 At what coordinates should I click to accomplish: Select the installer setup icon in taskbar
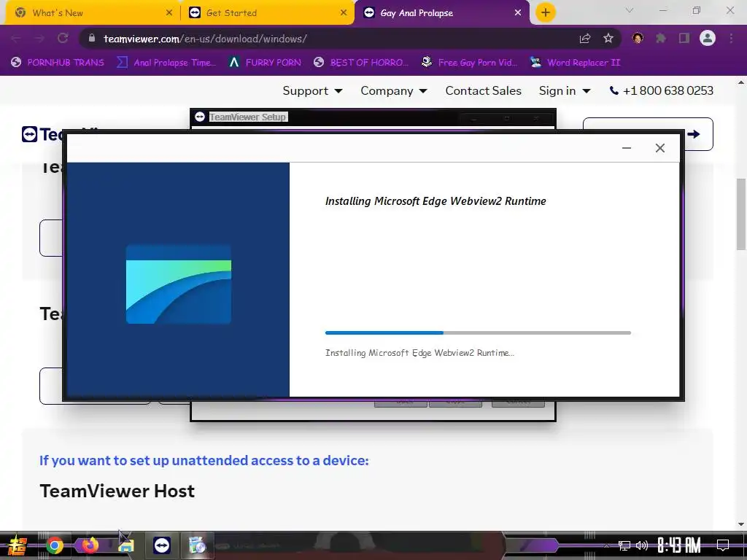pos(197,545)
